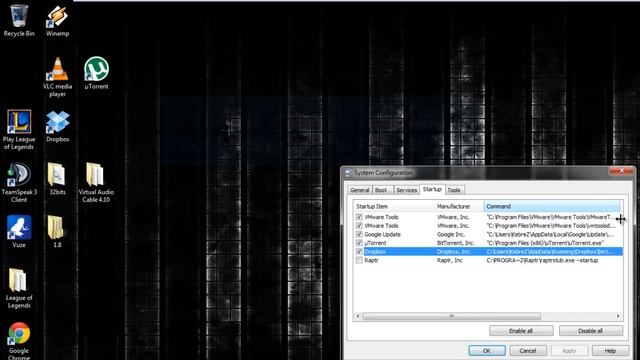Click the System Configuration title bar icon

point(347,173)
